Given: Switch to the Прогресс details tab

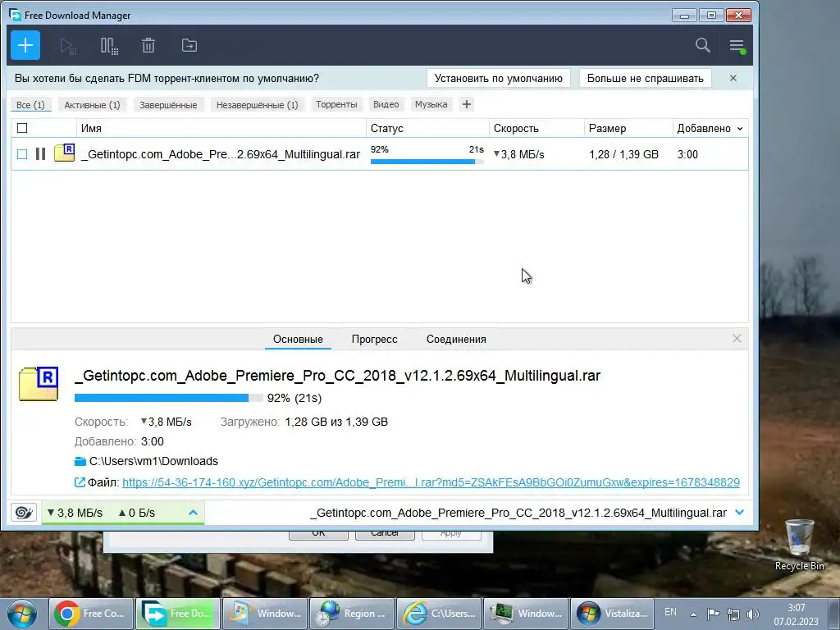Looking at the screenshot, I should (374, 339).
